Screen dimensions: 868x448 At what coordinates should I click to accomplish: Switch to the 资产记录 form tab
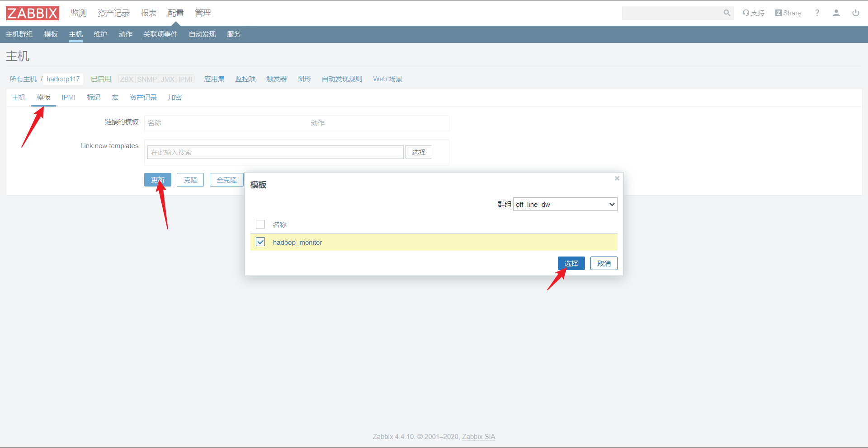(x=143, y=98)
